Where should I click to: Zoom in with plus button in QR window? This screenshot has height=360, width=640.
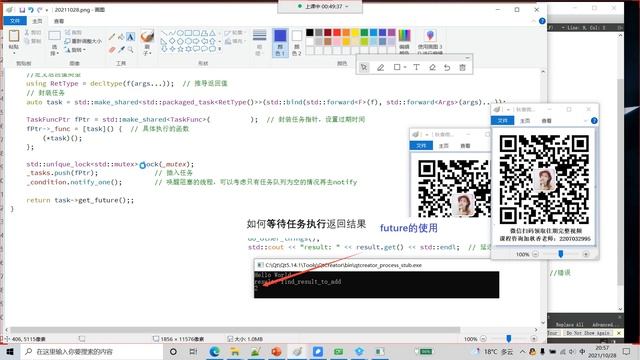[586, 254]
